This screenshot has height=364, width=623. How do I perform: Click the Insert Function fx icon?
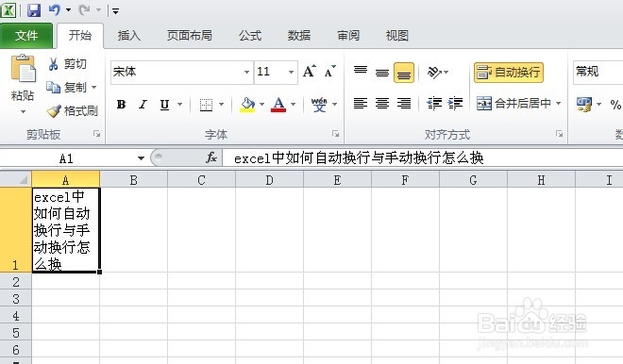click(x=211, y=158)
